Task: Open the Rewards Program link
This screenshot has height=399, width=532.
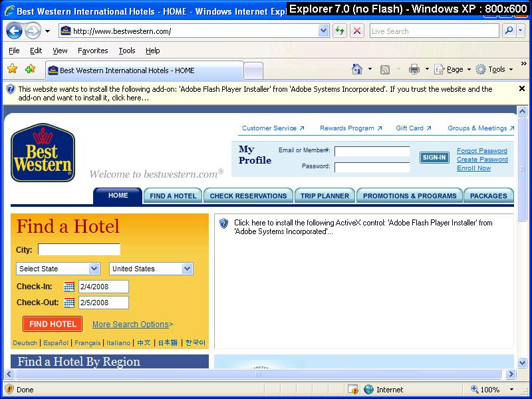Action: coord(351,128)
